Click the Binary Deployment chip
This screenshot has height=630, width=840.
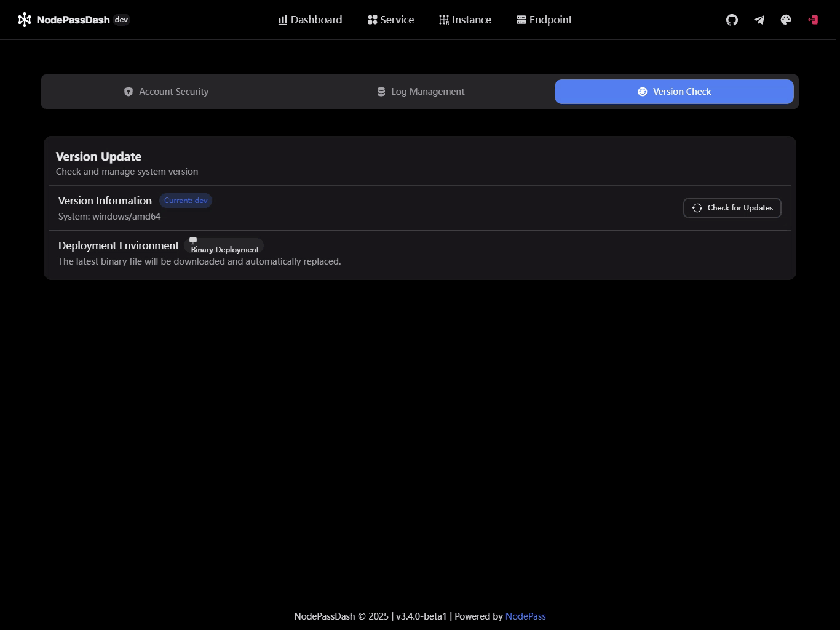[224, 246]
